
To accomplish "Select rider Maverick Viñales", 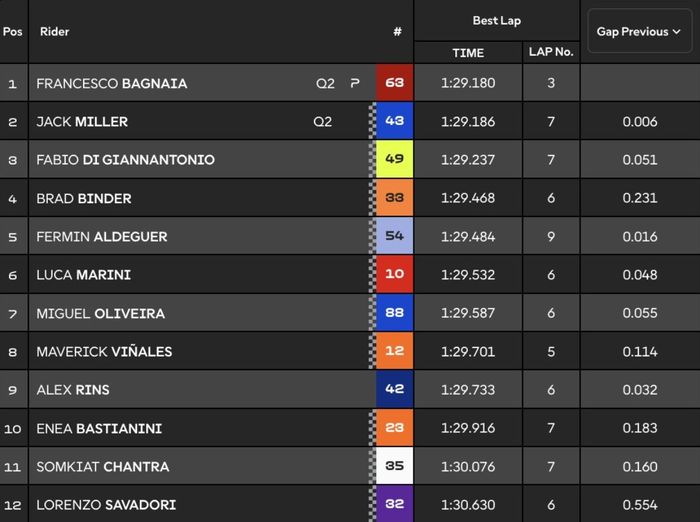I will point(104,352).
